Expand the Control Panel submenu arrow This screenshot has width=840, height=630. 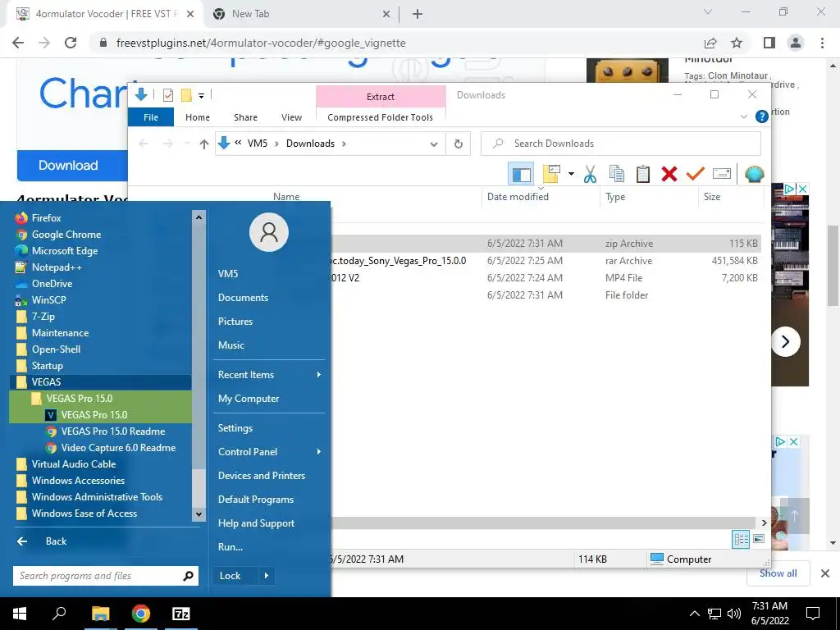319,452
